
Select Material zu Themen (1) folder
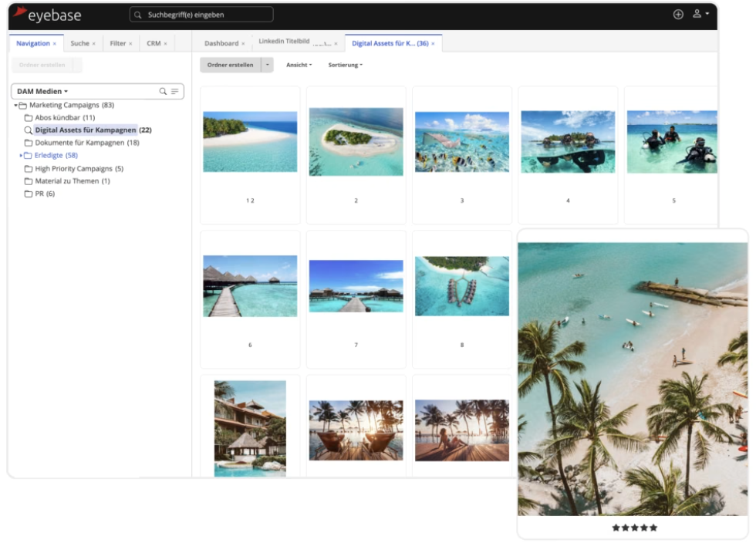(73, 181)
